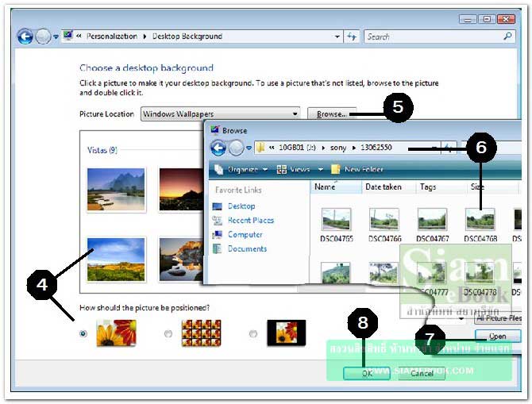Collapse the Vistas (9) group header
The width and height of the screenshot is (532, 404).
[102, 150]
